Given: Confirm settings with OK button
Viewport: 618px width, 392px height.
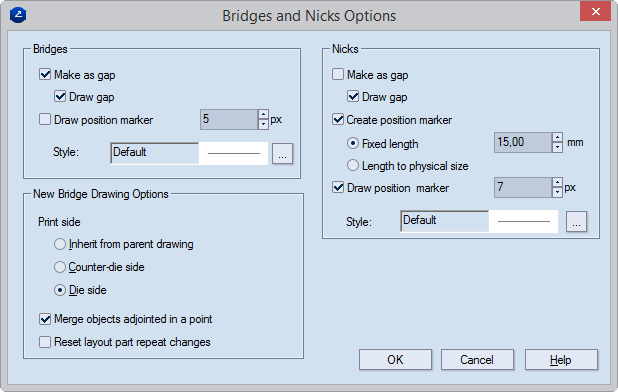Looking at the screenshot, I should coord(395,360).
